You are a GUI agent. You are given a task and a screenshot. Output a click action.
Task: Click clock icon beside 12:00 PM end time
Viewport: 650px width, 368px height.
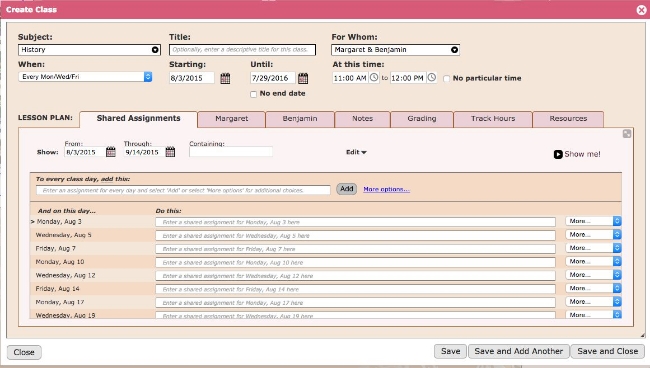click(x=432, y=77)
